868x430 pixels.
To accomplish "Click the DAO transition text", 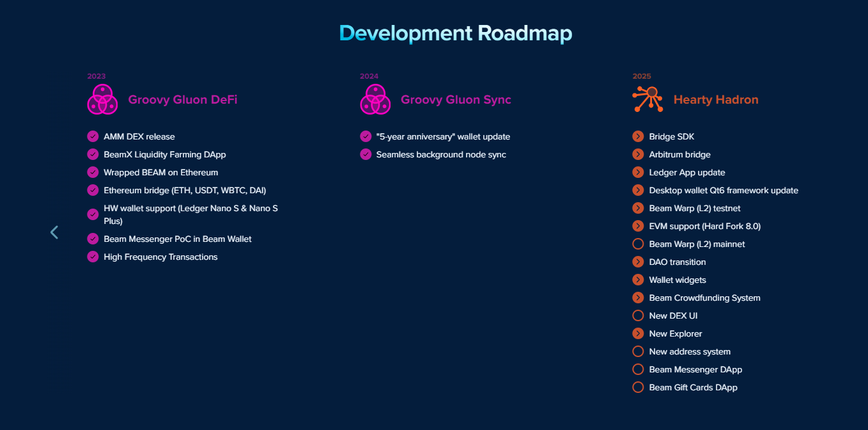I will [x=678, y=262].
